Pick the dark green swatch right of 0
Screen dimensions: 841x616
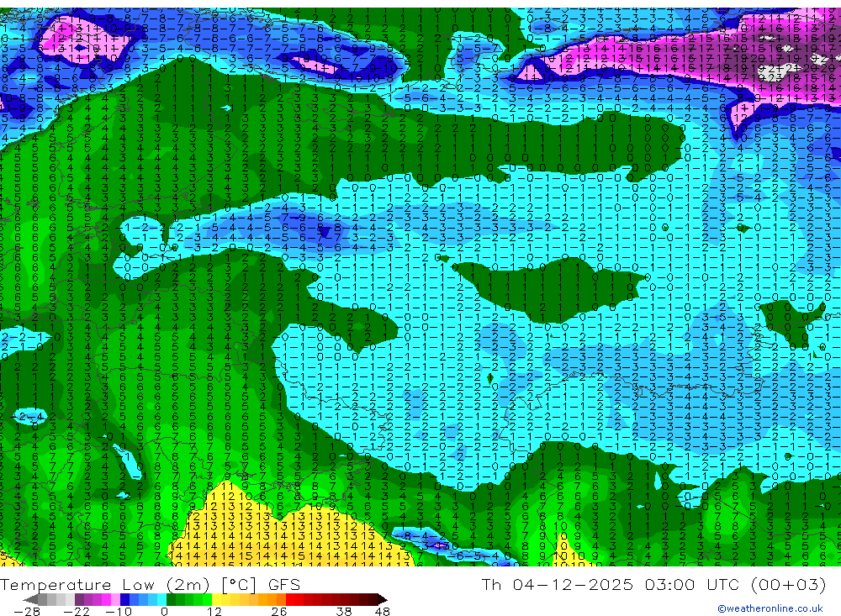click(171, 600)
